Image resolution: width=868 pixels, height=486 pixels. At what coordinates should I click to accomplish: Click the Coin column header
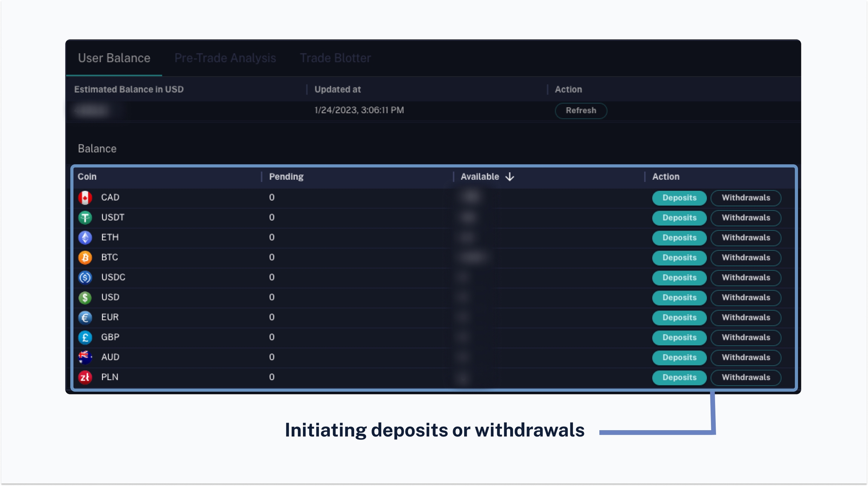(x=87, y=177)
